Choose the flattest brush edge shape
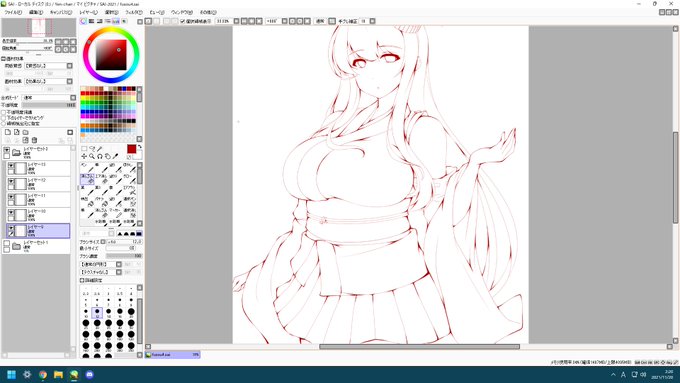The width and height of the screenshot is (680, 383). coord(138,233)
